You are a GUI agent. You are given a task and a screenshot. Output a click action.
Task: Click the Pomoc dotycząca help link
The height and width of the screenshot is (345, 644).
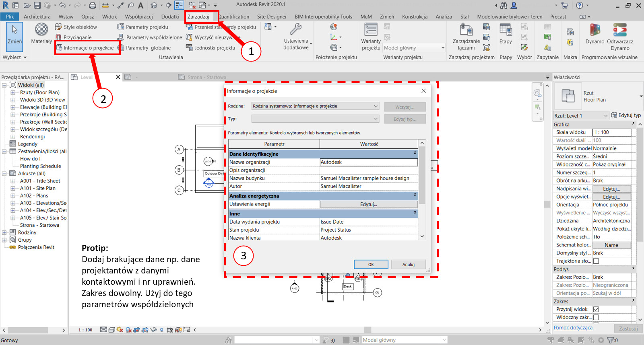tap(573, 328)
